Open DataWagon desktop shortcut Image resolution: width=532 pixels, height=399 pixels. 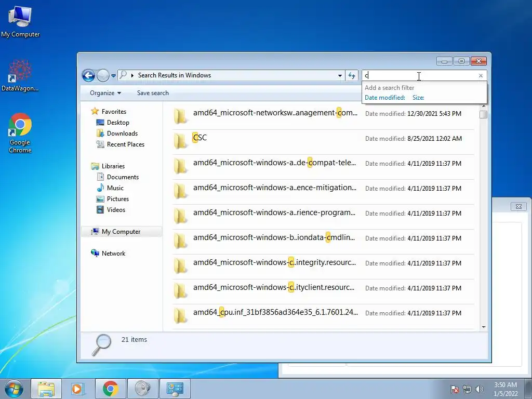20,75
